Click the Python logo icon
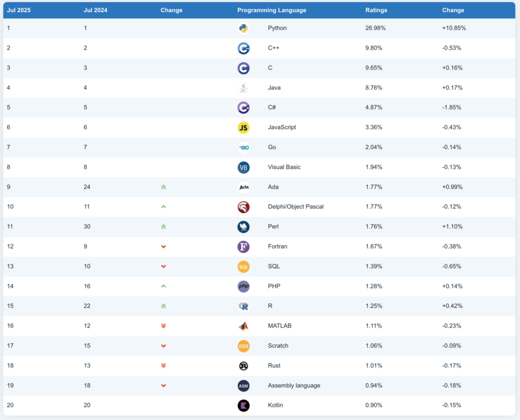Viewport: 520px width, 420px height. (243, 28)
